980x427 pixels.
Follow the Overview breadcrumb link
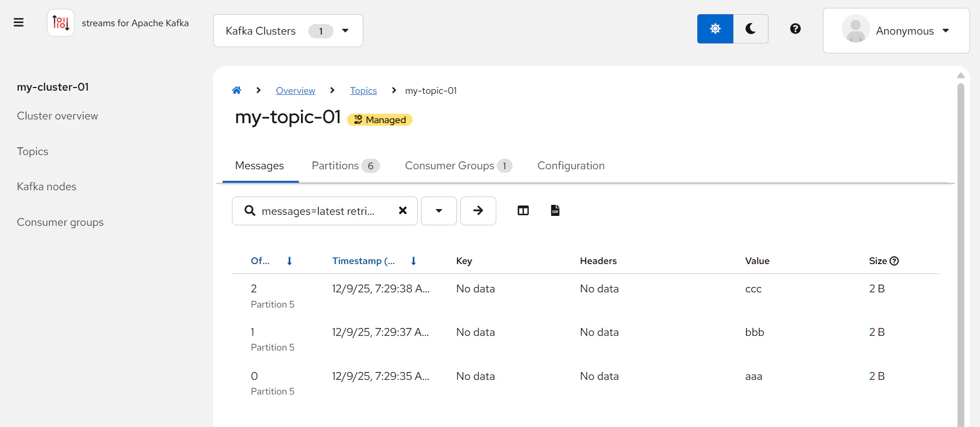(x=295, y=91)
